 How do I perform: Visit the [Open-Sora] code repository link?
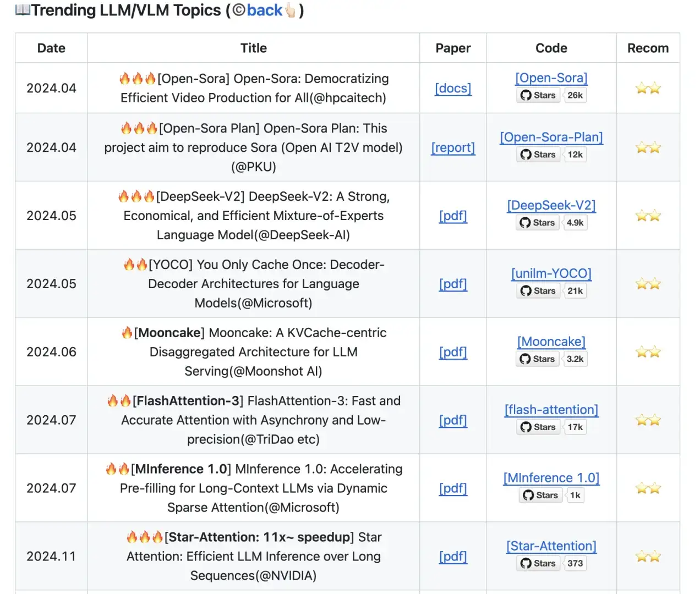[551, 78]
